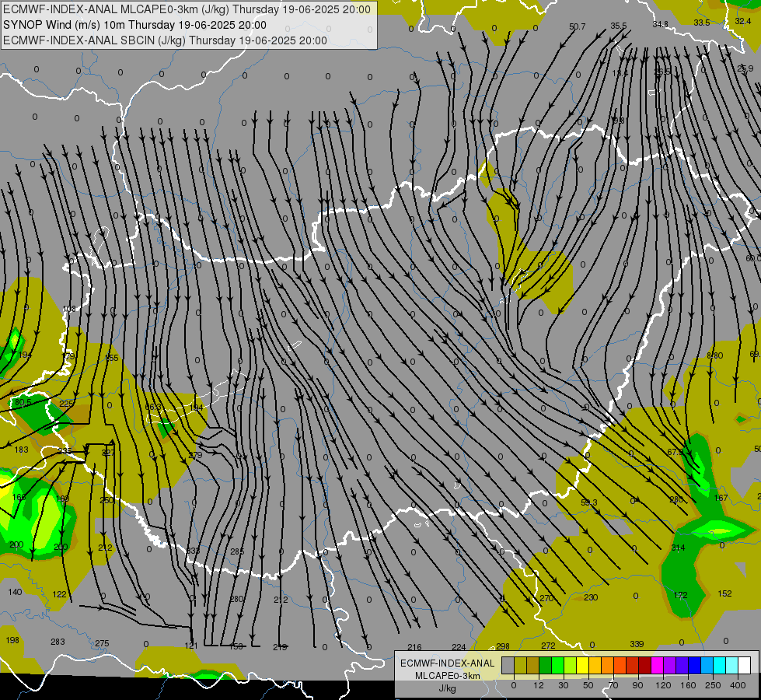Click the 'SYNOP Wind (m/s) 10m' title line
The image size is (761, 700).
point(135,25)
